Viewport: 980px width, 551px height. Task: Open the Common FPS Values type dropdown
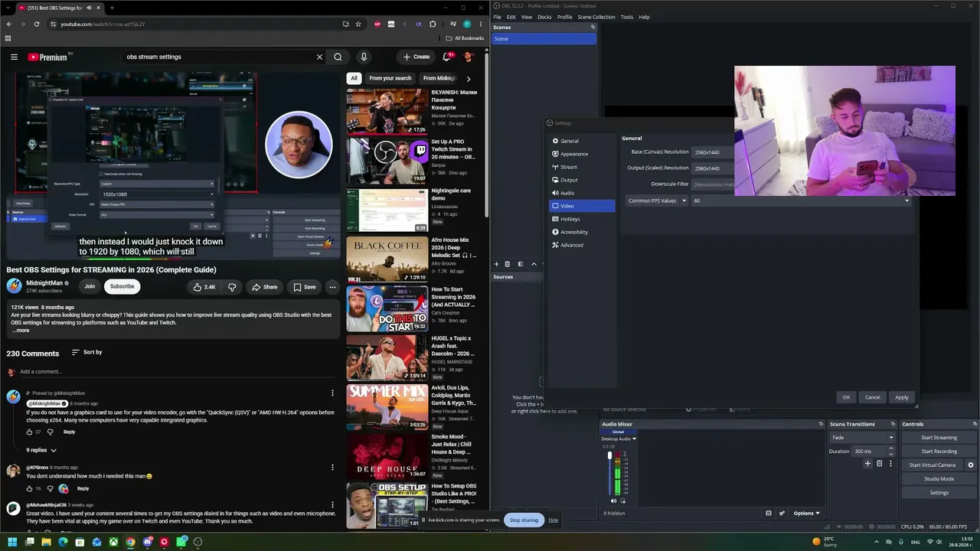tap(656, 201)
